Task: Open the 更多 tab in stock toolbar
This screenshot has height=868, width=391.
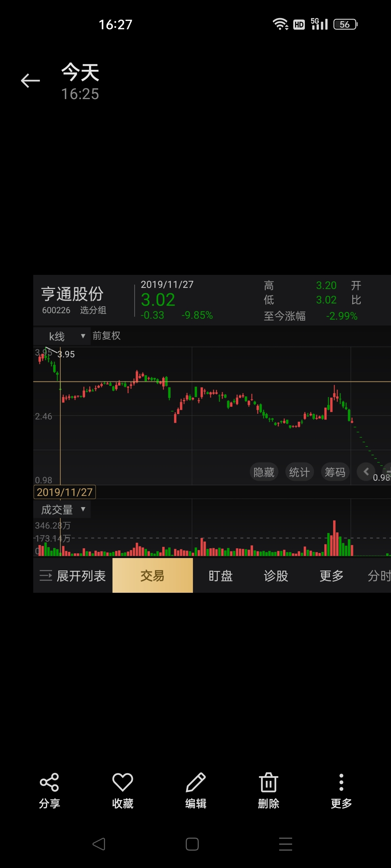Action: [x=331, y=575]
